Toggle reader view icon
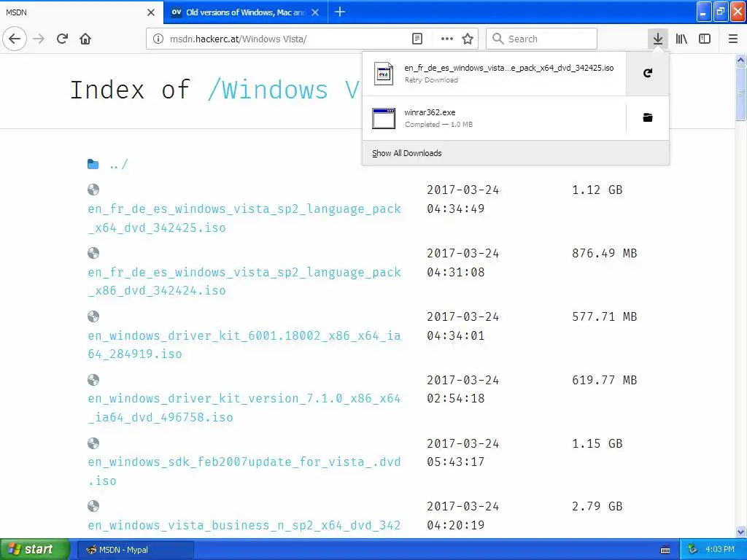This screenshot has width=747, height=560. [x=417, y=39]
